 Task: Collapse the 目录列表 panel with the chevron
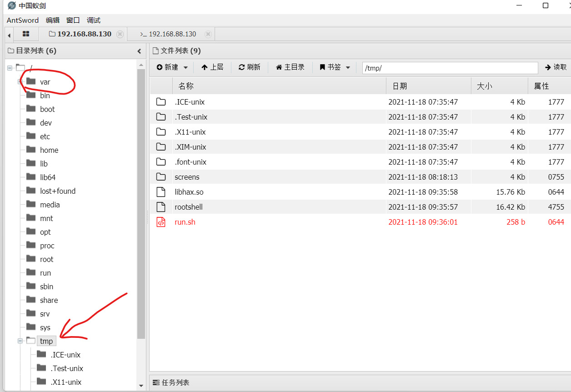tap(139, 51)
